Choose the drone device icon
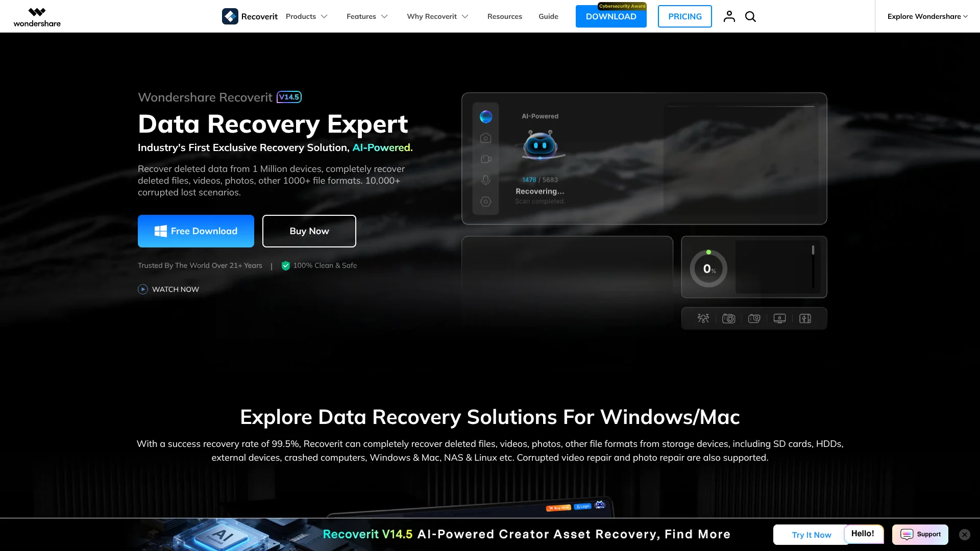Viewport: 980px width, 551px height. tap(703, 318)
